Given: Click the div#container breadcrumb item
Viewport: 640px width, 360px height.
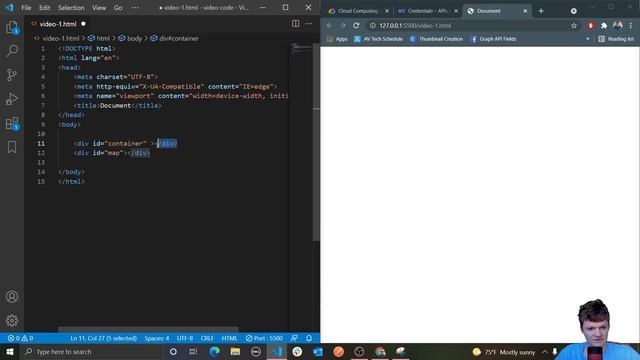Looking at the screenshot, I should pyautogui.click(x=174, y=38).
